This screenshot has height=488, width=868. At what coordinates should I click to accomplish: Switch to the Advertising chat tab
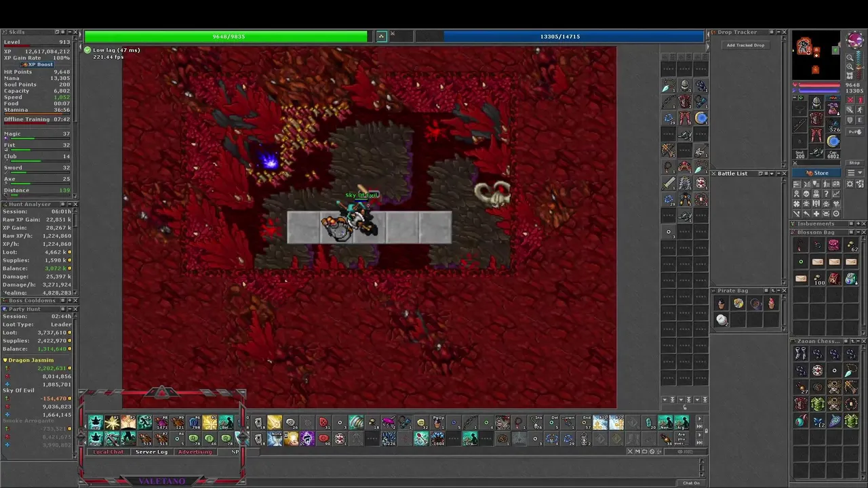point(195,451)
